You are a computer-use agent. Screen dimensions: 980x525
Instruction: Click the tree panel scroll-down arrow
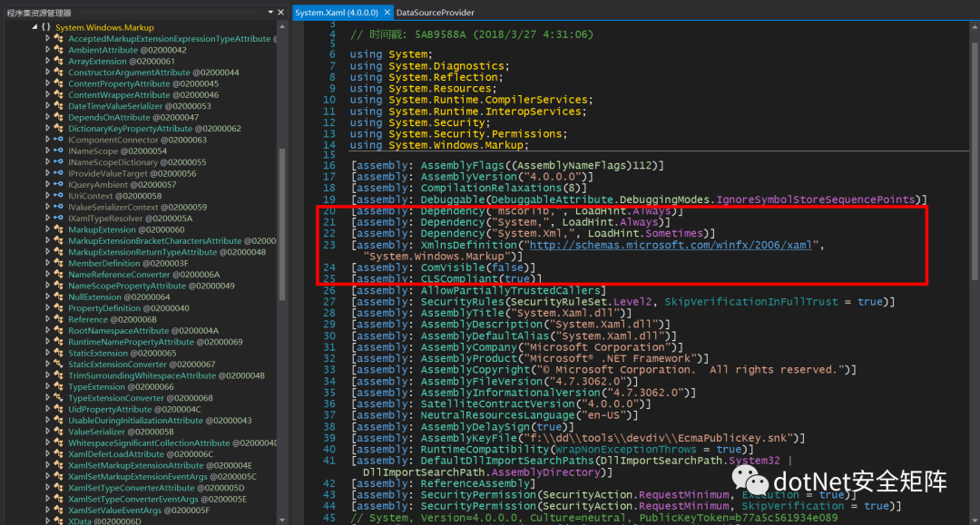[282, 520]
